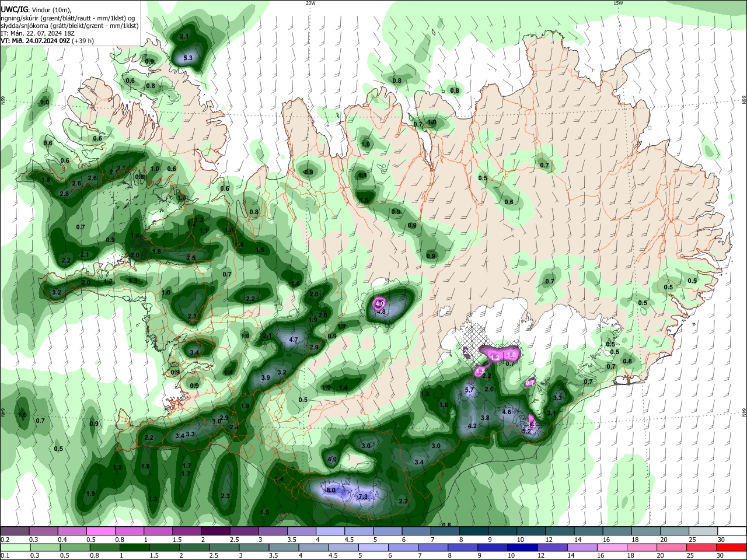Select the darkest green lower swatch labeled 1
Image resolution: width=747 pixels, height=560 pixels.
(135, 547)
